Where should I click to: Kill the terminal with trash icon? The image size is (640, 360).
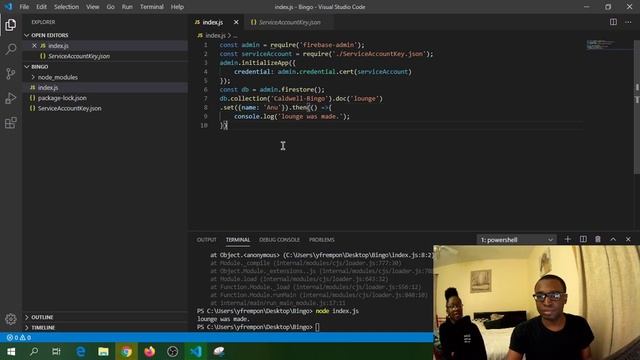click(x=598, y=239)
